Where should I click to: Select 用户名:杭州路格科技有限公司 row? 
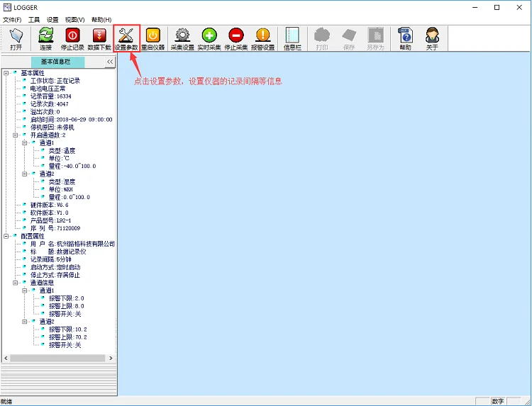72,244
